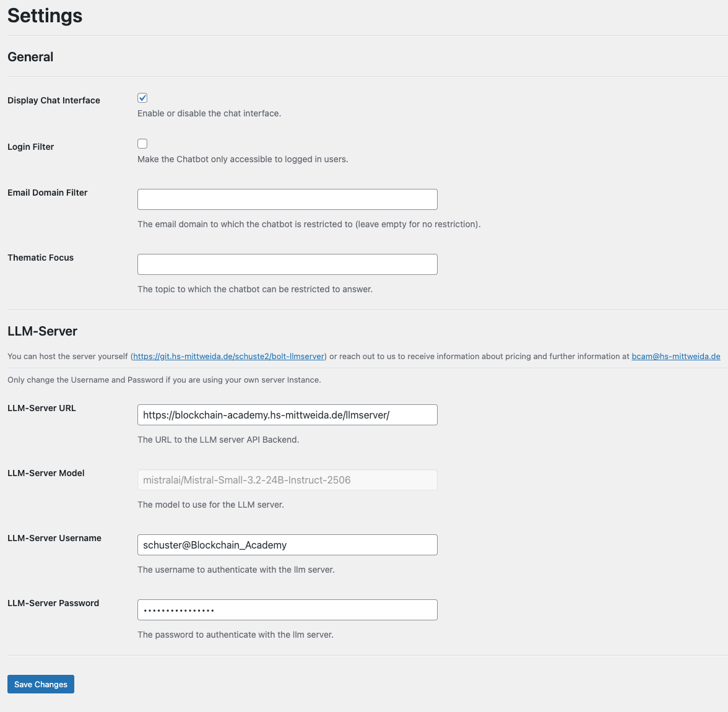This screenshot has height=712, width=728.
Task: Select the LLM-Server Username field
Action: coord(287,545)
